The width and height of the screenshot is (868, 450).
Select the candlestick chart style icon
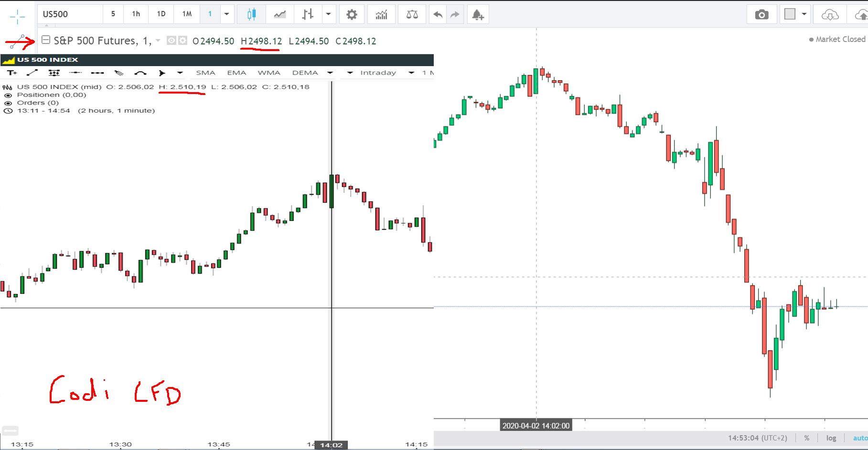(x=252, y=14)
